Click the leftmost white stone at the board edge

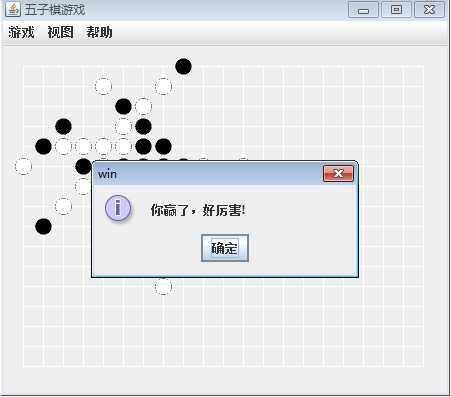[23, 166]
